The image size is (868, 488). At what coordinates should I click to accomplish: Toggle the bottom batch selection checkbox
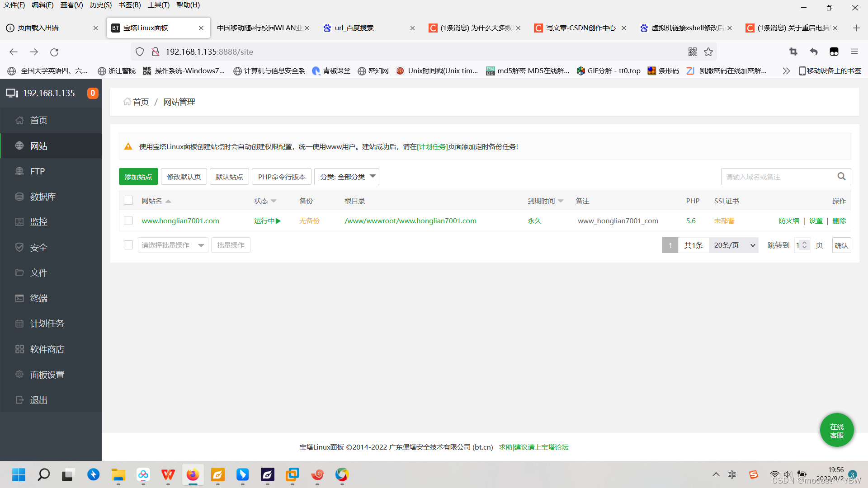pyautogui.click(x=128, y=245)
